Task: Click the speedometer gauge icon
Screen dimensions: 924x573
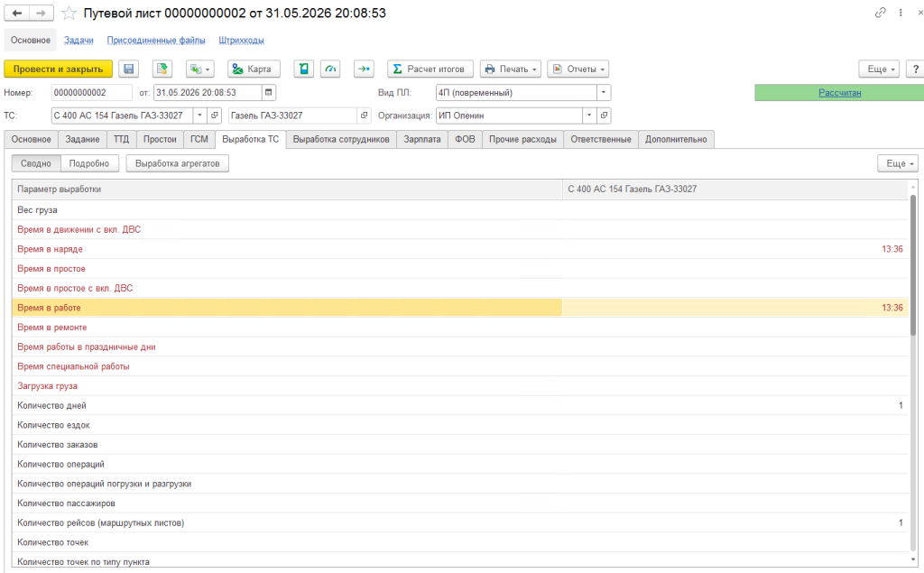Action: (330, 69)
